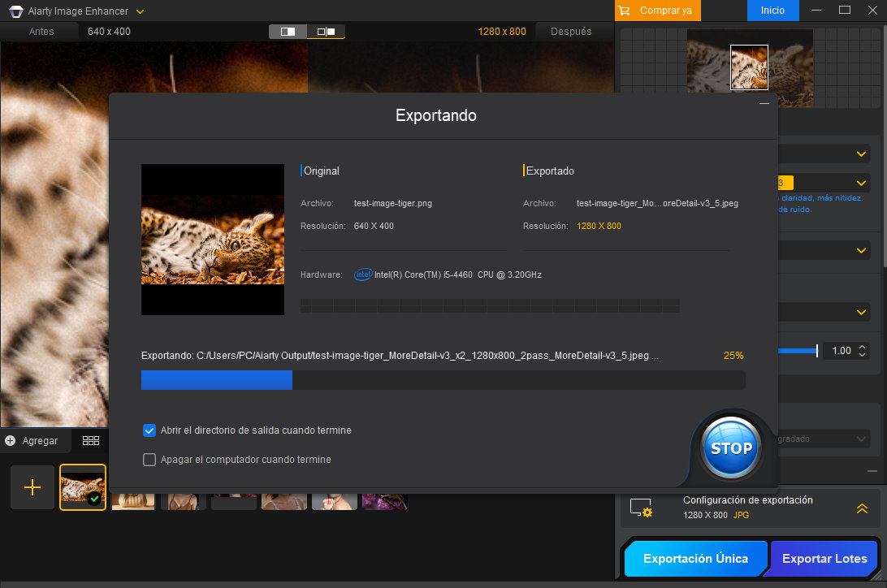
Task: Open the dropdown arrow beside the app title
Action: [141, 11]
